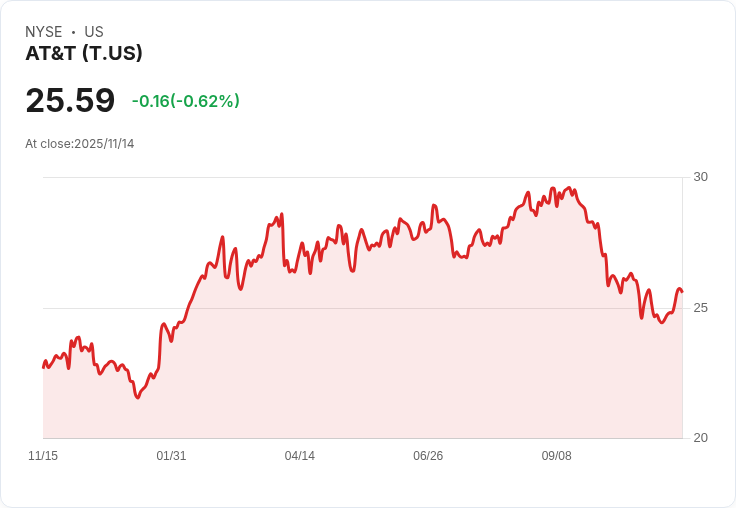Click the 30 y-axis label
The image size is (736, 508).
click(700, 177)
